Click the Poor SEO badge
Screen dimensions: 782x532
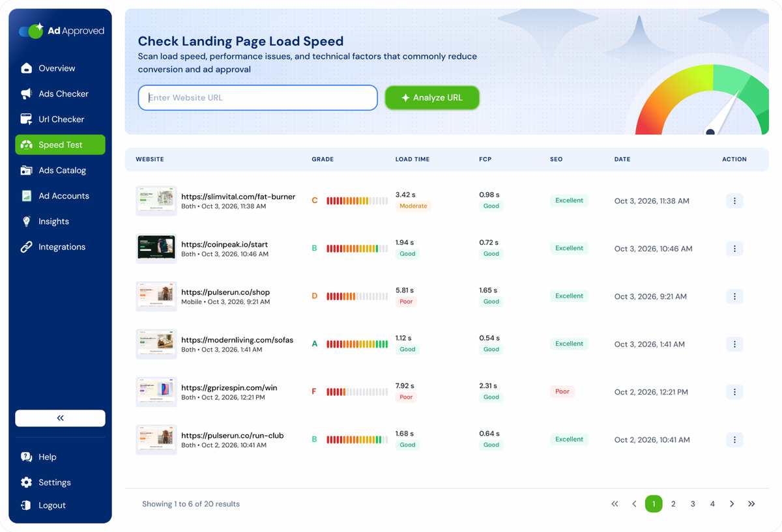point(562,391)
